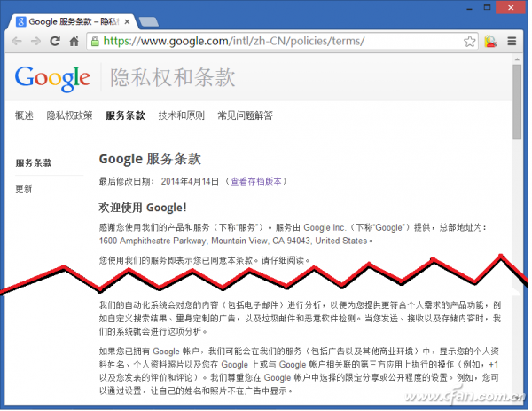Click the vertical scrollbar thumb
The width and height of the screenshot is (532, 411).
[517, 102]
